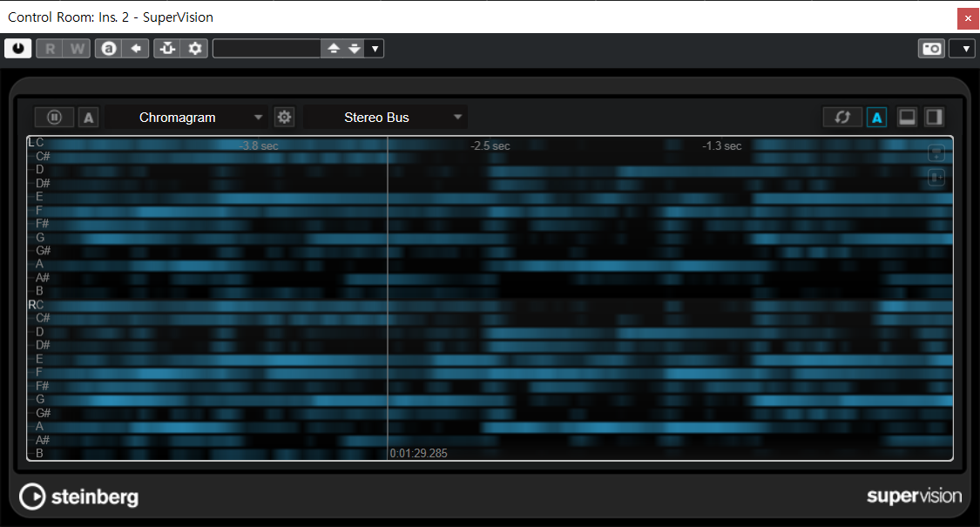Open the Chromagram module settings gear
980x527 pixels.
(284, 117)
